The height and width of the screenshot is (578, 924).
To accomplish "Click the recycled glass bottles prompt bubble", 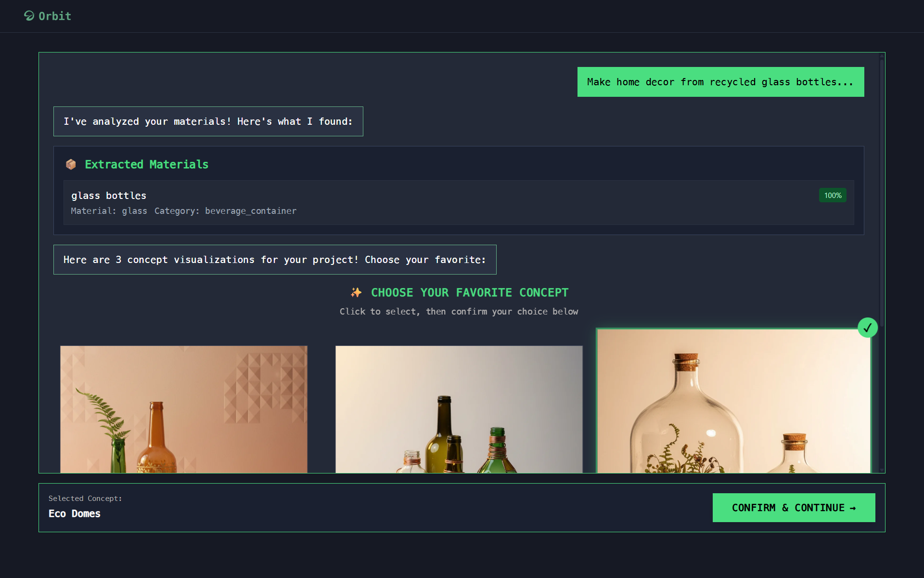I will click(720, 82).
